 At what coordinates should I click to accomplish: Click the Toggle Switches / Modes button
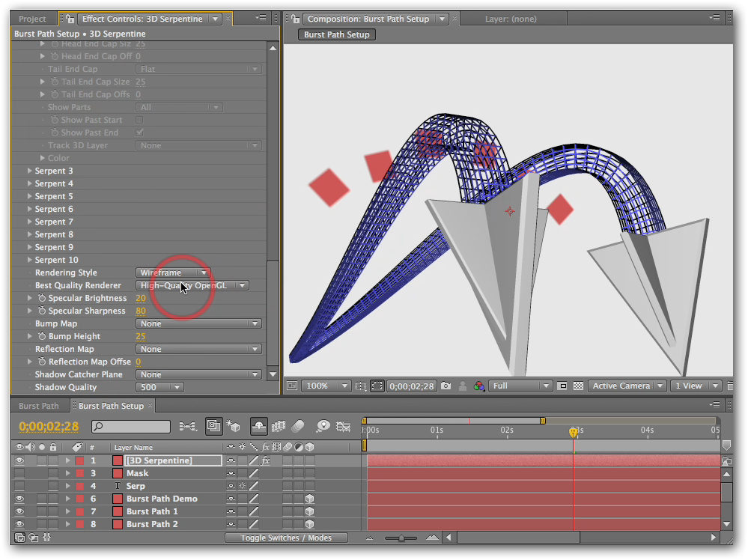point(287,538)
